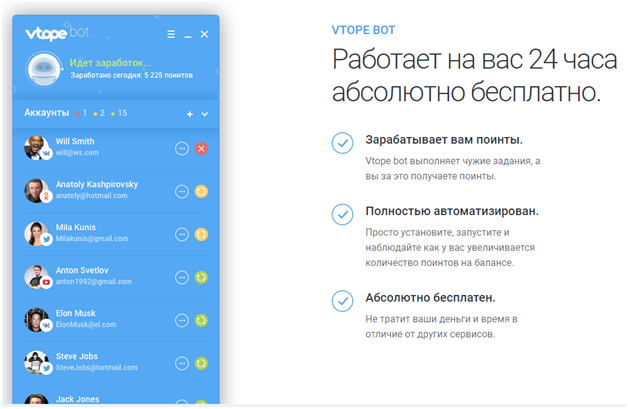
Task: Click the VTOPE BOT heading
Action: click(x=363, y=30)
